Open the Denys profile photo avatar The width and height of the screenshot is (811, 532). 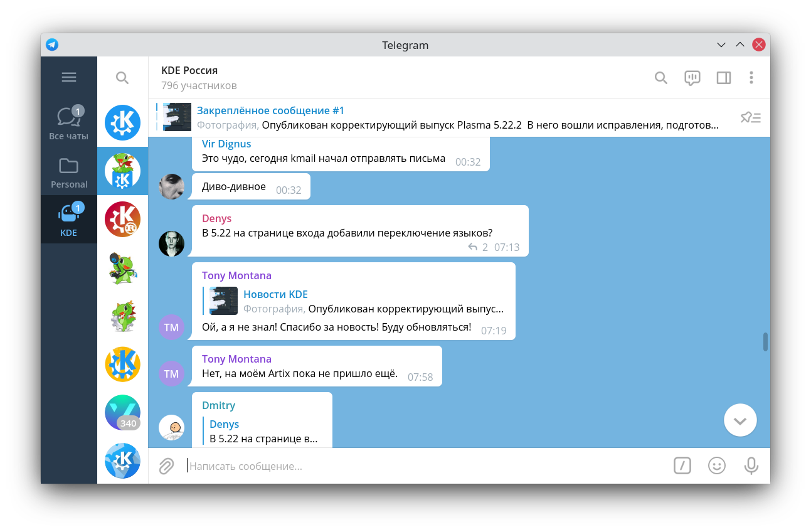(x=171, y=243)
